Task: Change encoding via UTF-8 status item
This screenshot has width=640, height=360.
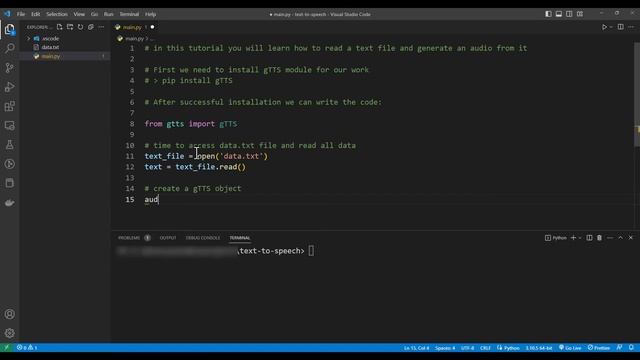Action: (467, 348)
